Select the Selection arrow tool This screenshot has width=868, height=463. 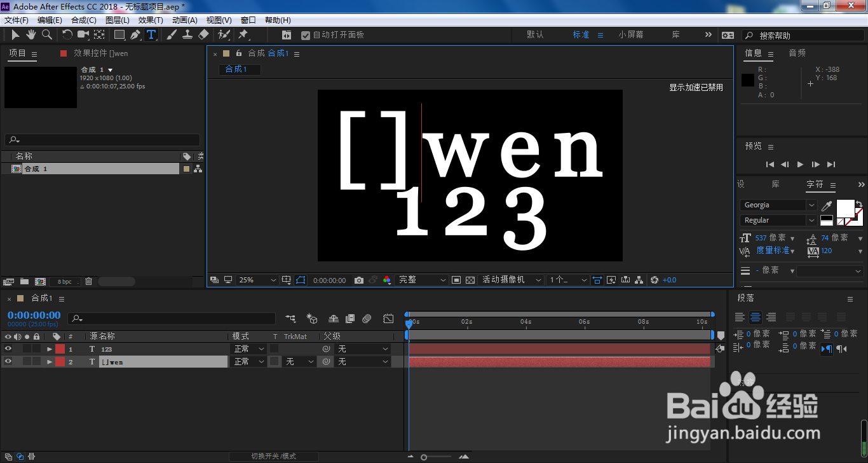coord(16,35)
